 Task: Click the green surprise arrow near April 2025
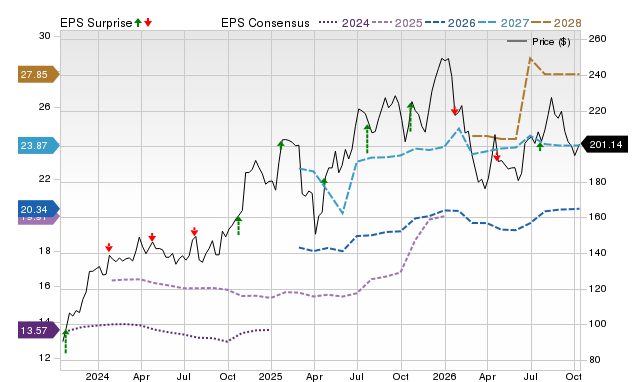(x=324, y=181)
